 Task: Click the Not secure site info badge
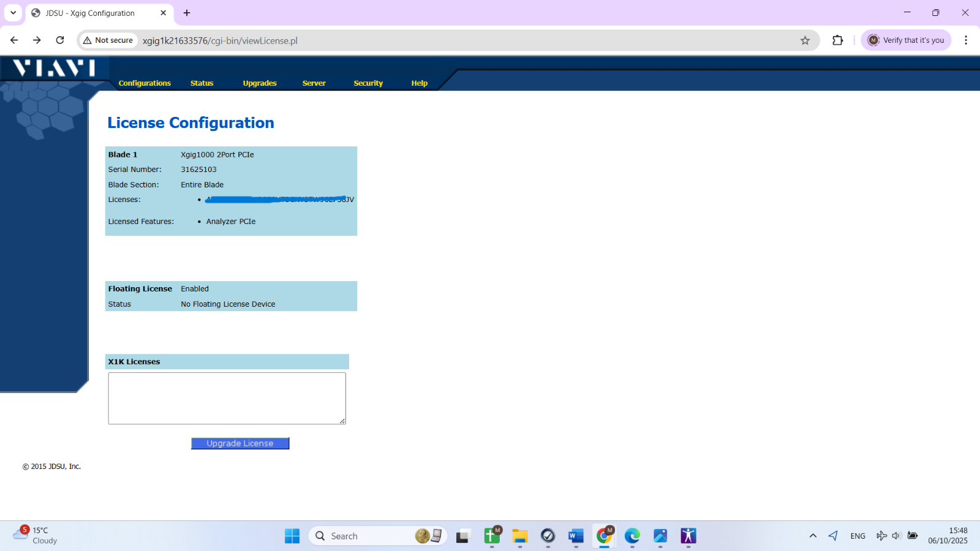[x=108, y=40]
